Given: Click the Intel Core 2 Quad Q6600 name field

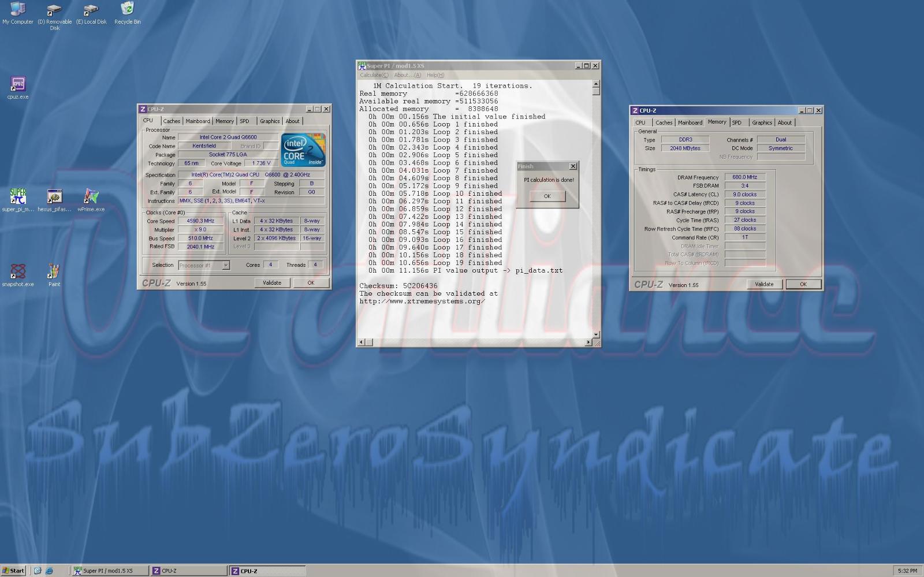Looking at the screenshot, I should 228,137.
